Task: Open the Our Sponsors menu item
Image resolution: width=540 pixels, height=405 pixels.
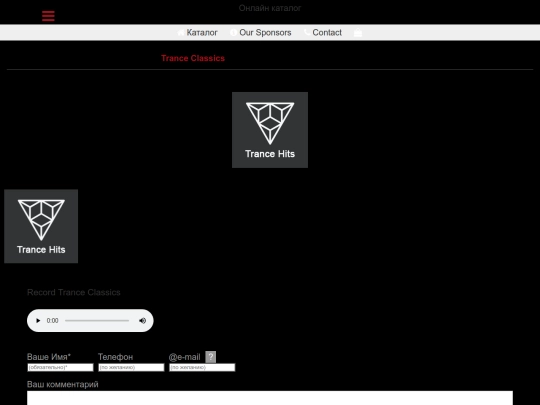Action: 265,32
